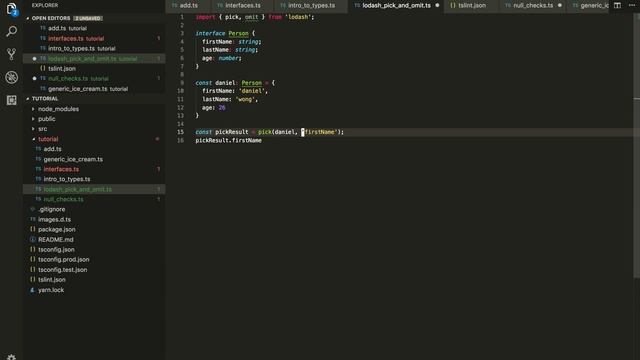Viewport: 640px width, 360px height.
Task: Switch to the null_checks.ts tab
Action: [533, 5]
